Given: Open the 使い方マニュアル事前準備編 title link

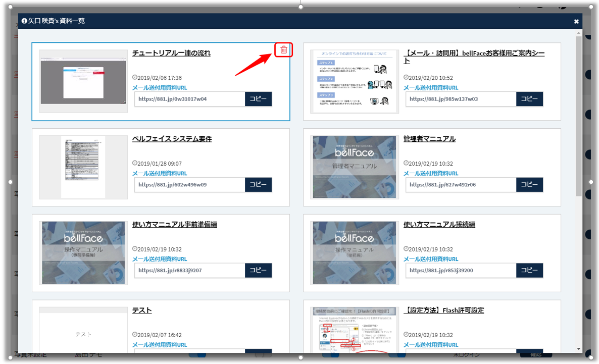Looking at the screenshot, I should coord(175,225).
